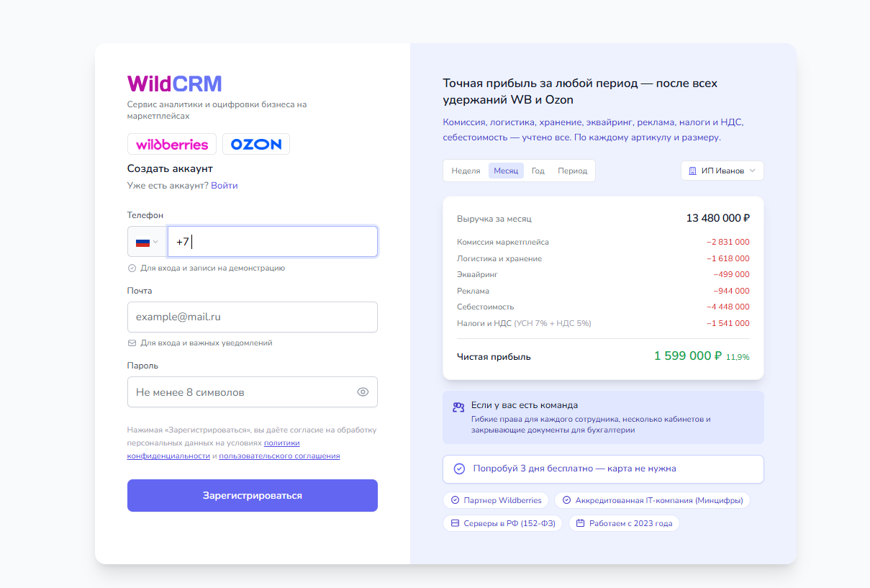Click the Серверы в РФ badge
This screenshot has width=870, height=588.
tap(503, 523)
